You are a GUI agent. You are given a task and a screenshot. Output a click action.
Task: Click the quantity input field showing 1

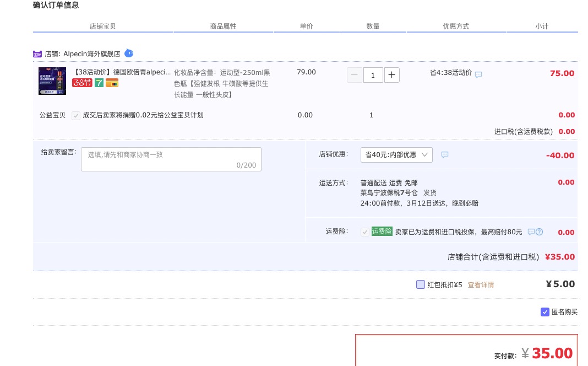(x=373, y=75)
